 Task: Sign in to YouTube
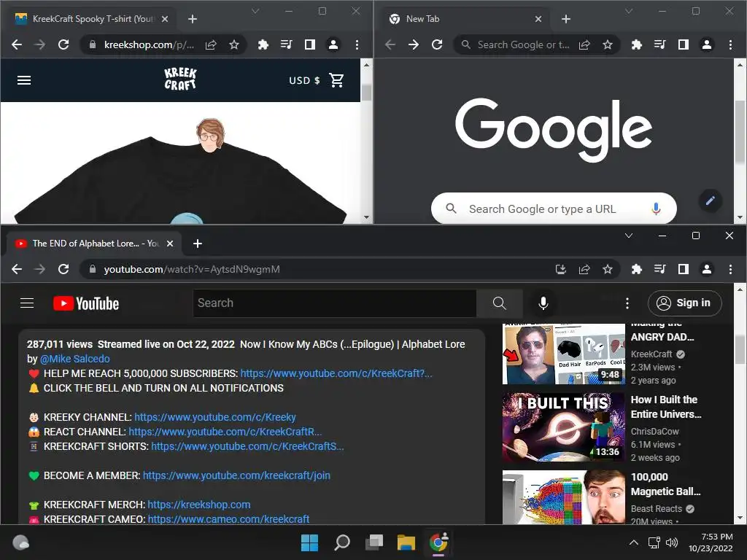pos(684,303)
